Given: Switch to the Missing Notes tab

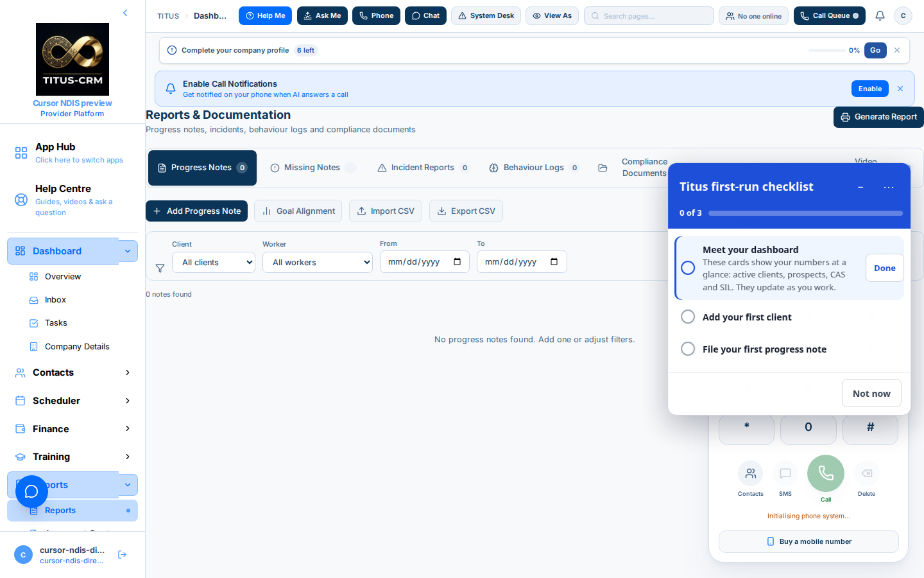Looking at the screenshot, I should (x=313, y=168).
